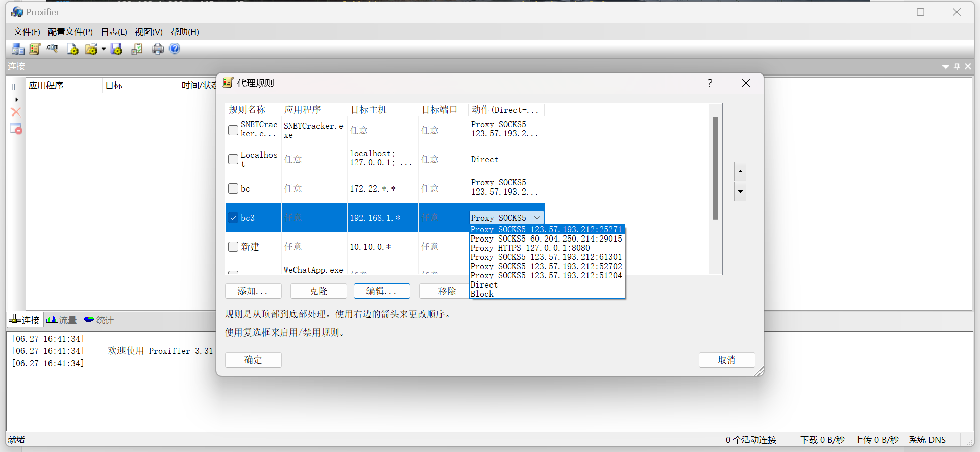Toggle the Proxy SOCKS5 action combo box
Image resolution: width=980 pixels, height=452 pixels.
point(506,218)
